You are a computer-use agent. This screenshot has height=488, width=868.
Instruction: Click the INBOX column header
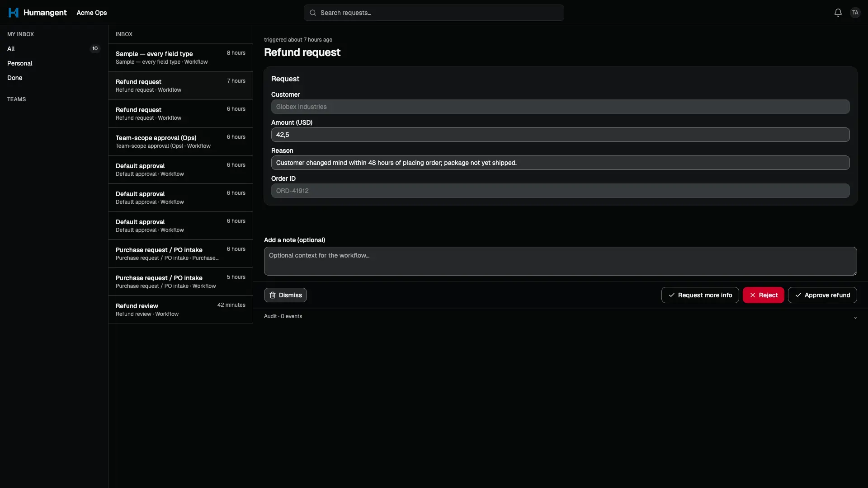124,34
